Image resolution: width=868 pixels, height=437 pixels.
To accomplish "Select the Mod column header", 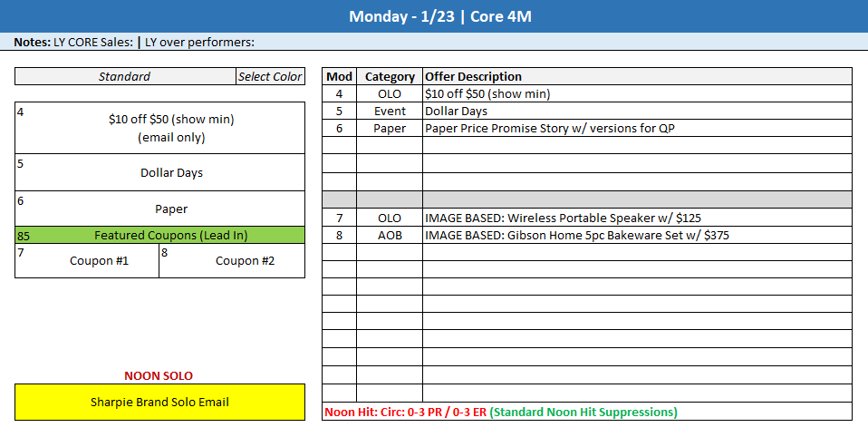I will click(339, 76).
